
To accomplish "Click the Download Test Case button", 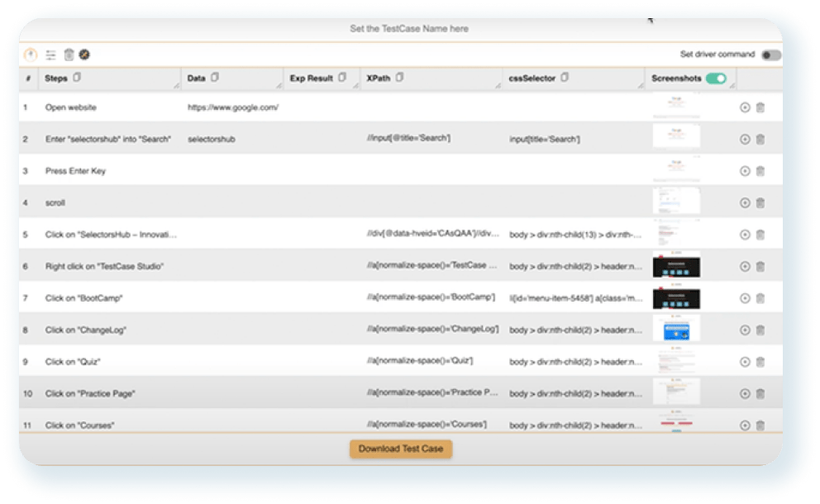I will click(401, 449).
